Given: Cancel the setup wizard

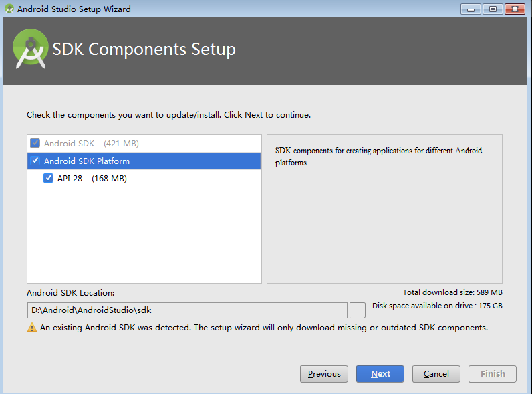Looking at the screenshot, I should pos(436,374).
